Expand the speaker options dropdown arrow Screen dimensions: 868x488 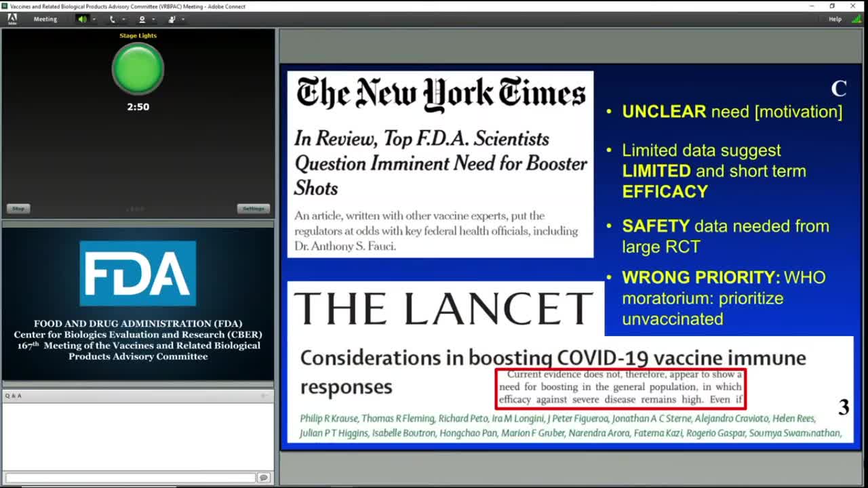tap(94, 20)
